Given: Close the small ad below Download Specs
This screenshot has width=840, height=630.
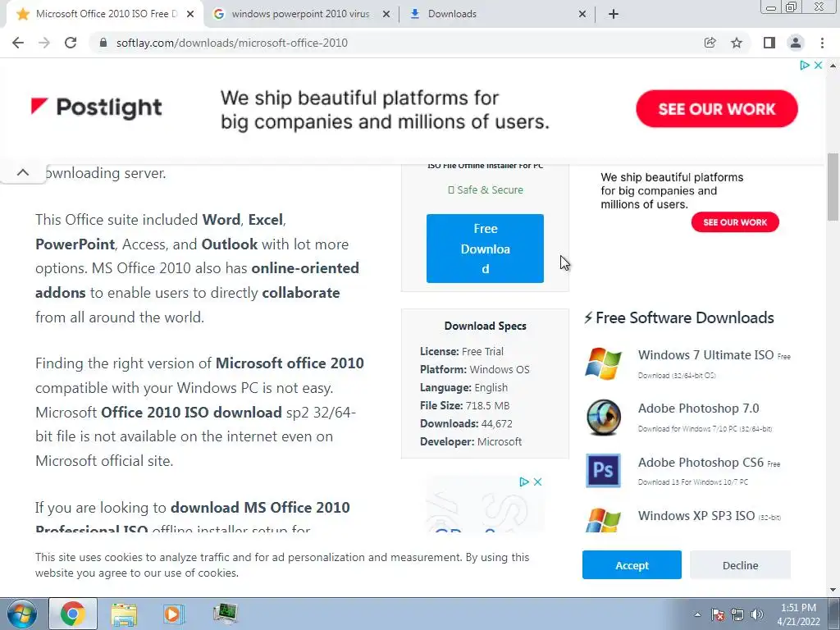Looking at the screenshot, I should (x=538, y=482).
